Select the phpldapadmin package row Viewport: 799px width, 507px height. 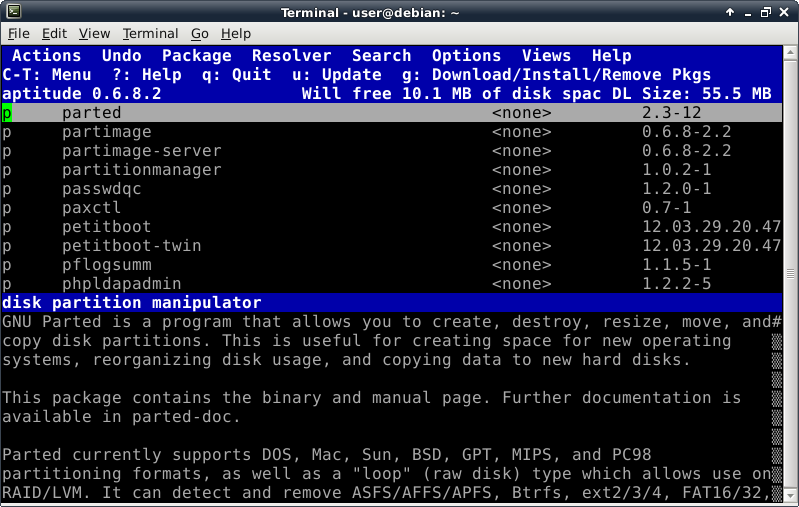(x=121, y=284)
